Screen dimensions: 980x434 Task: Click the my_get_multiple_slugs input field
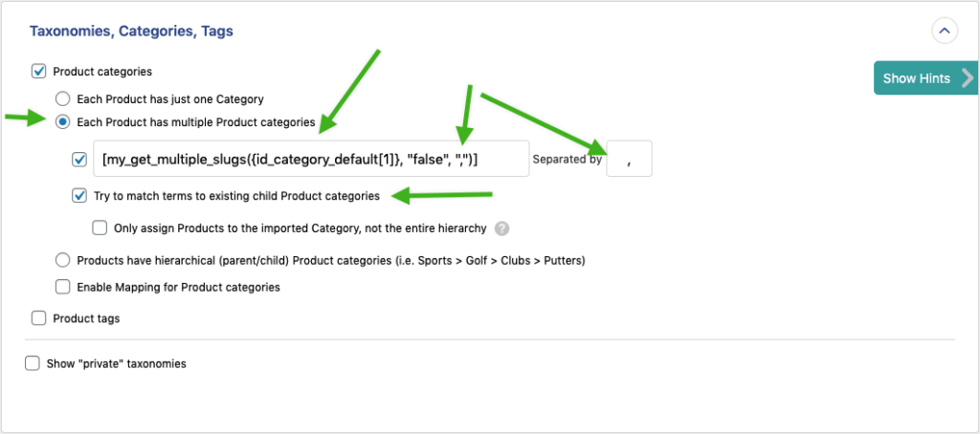(311, 159)
